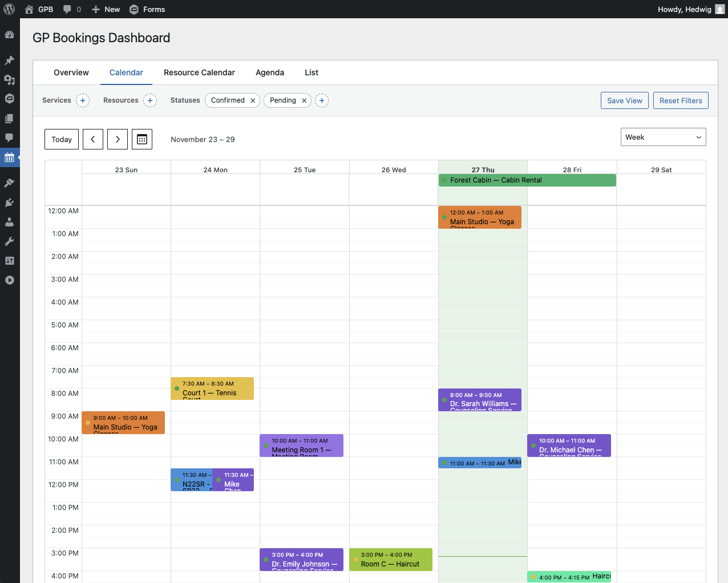Remove the Confirmed status filter
The image size is (728, 583).
[253, 100]
